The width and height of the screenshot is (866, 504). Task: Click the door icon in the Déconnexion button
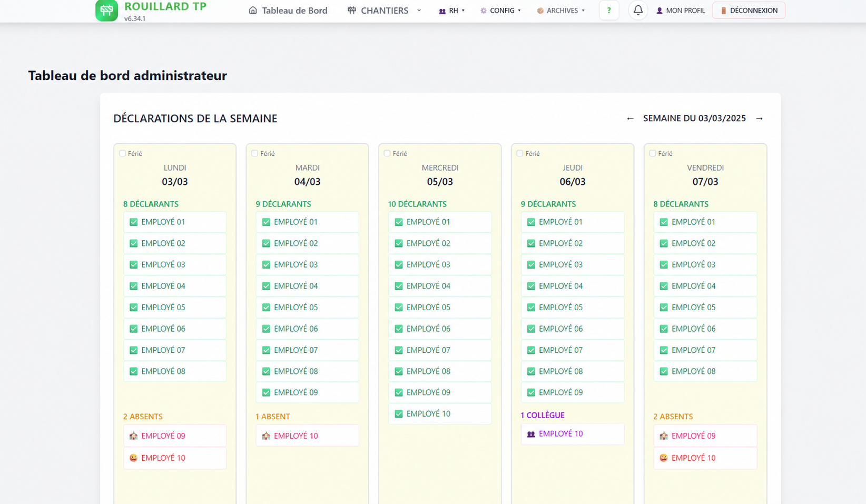tap(724, 11)
